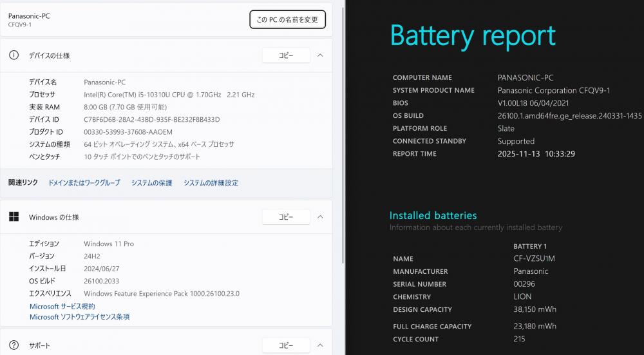Image resolution: width=644 pixels, height=355 pixels.
Task: Click the question mark icon beside サポート
Action: (14, 345)
